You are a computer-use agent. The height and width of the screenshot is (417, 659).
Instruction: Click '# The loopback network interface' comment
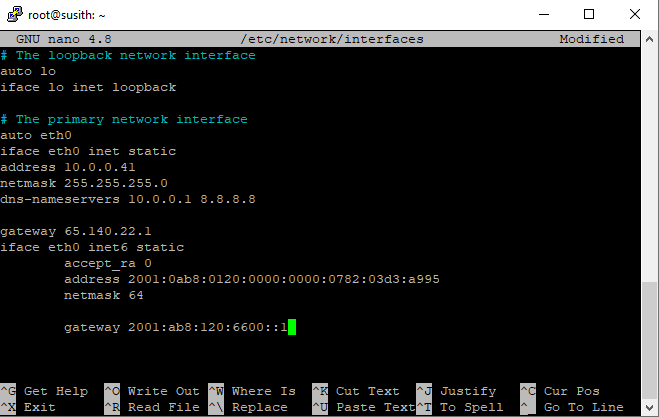pos(128,55)
